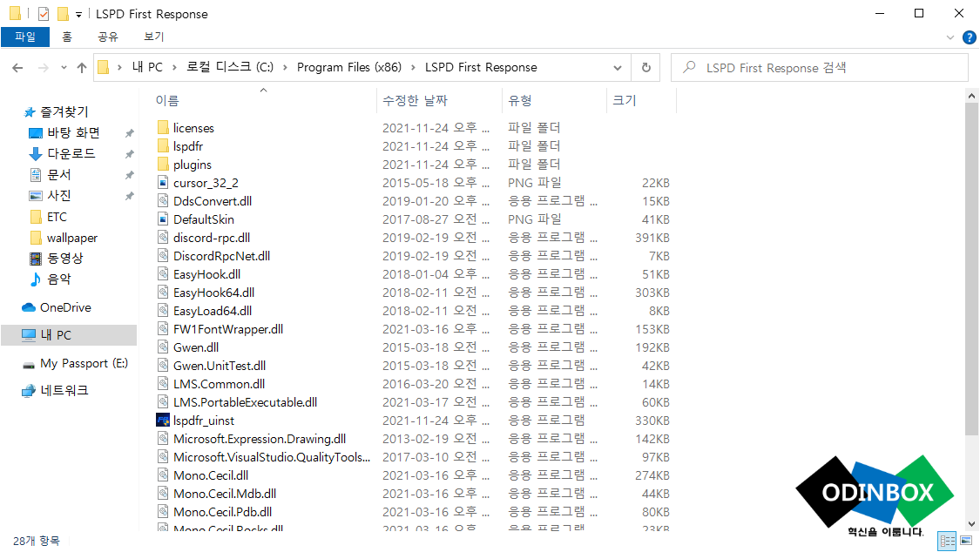The height and width of the screenshot is (552, 980).
Task: Open the licenses folder icon
Action: pyautogui.click(x=163, y=128)
